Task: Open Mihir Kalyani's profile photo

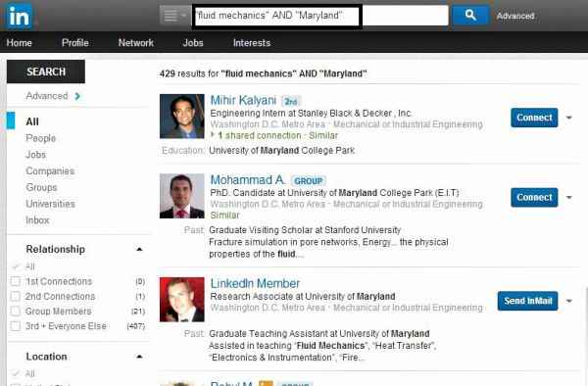Action: (182, 117)
